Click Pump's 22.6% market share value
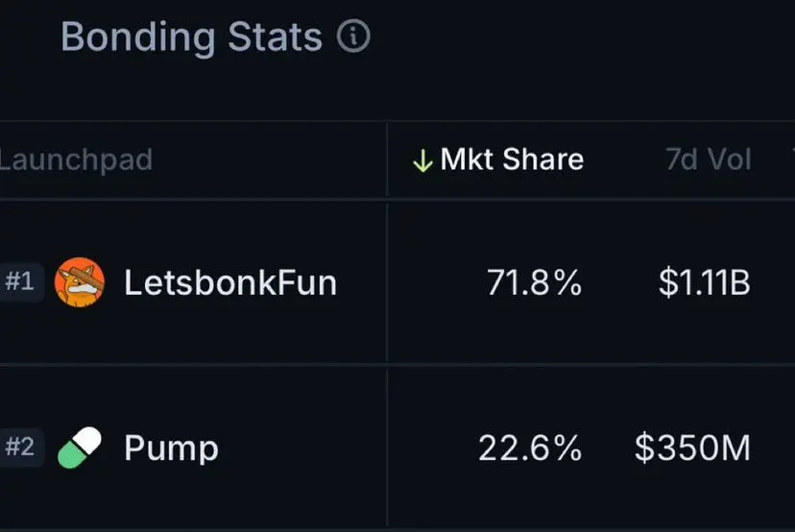The image size is (795, 532). click(530, 447)
